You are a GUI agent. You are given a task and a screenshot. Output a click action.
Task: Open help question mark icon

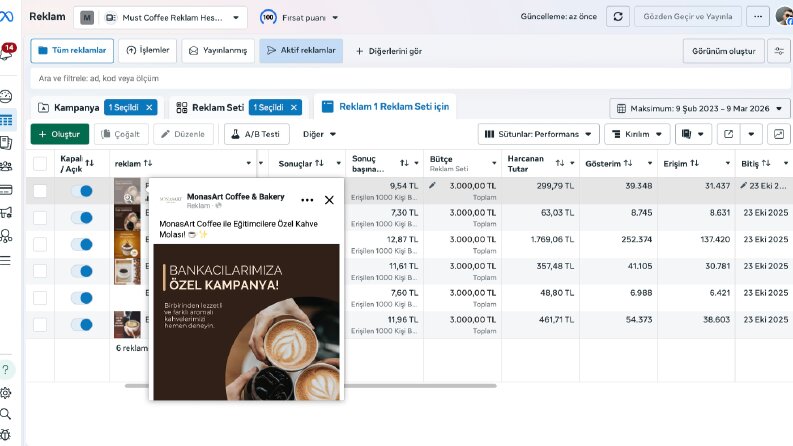pos(6,370)
